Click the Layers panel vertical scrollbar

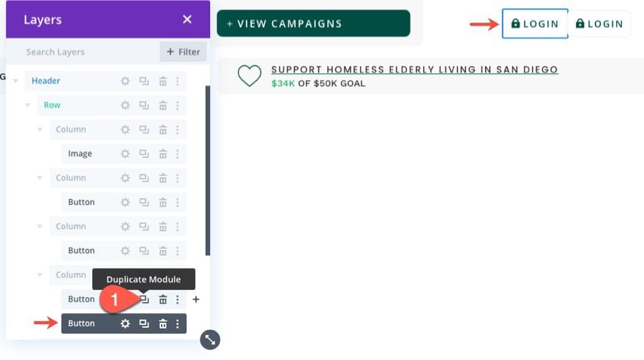coord(208,168)
